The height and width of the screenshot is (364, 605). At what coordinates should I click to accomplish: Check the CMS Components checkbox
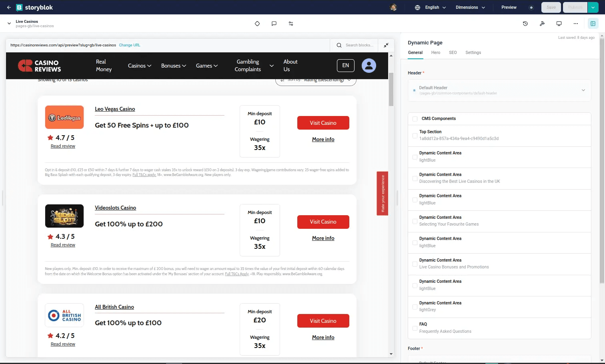coord(415,119)
